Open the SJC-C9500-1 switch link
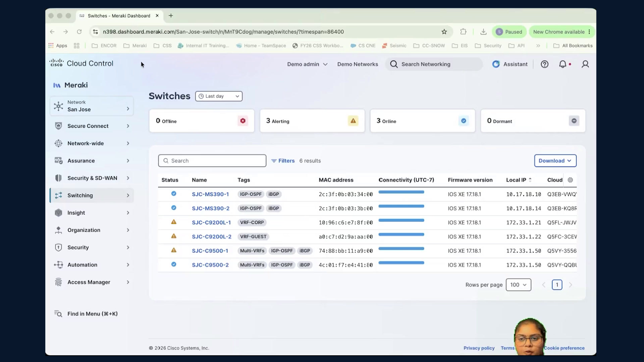Screen dimensions: 644x362 click(x=210, y=251)
